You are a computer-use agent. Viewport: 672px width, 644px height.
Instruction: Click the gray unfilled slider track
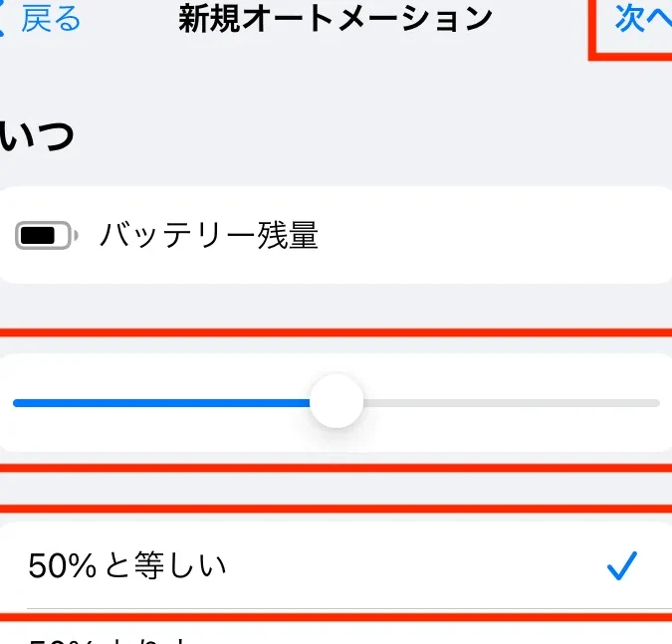pyautogui.click(x=512, y=403)
